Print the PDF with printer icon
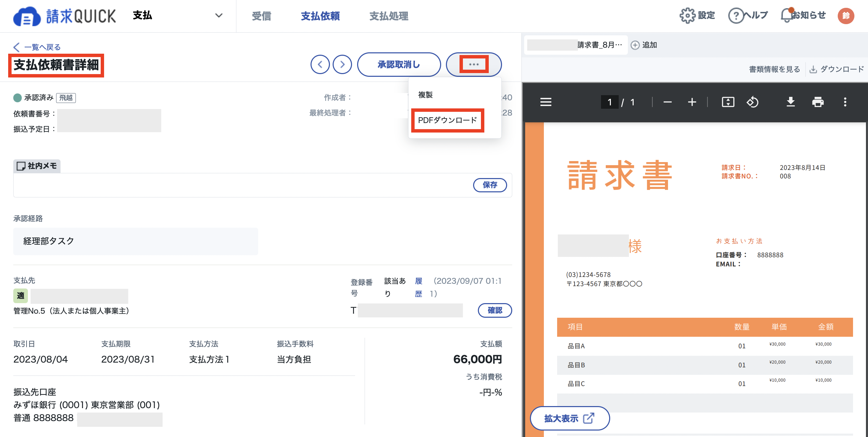 [818, 102]
